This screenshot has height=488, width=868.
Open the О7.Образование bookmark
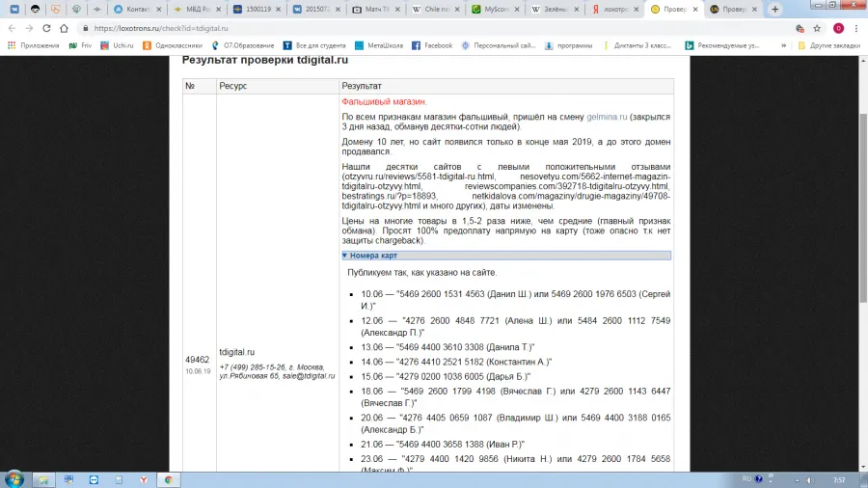[x=242, y=45]
